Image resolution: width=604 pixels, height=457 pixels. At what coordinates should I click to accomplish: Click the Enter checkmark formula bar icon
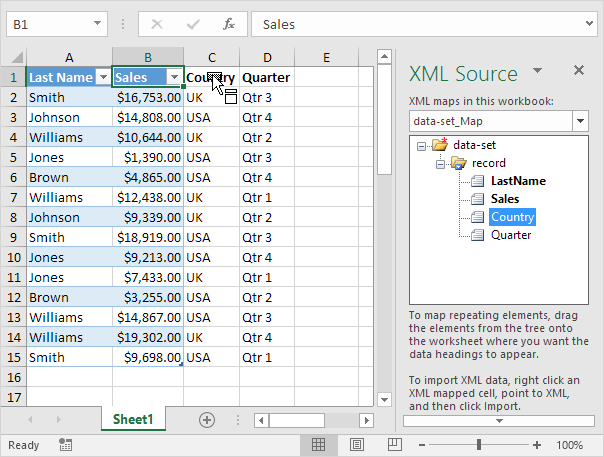(x=192, y=23)
